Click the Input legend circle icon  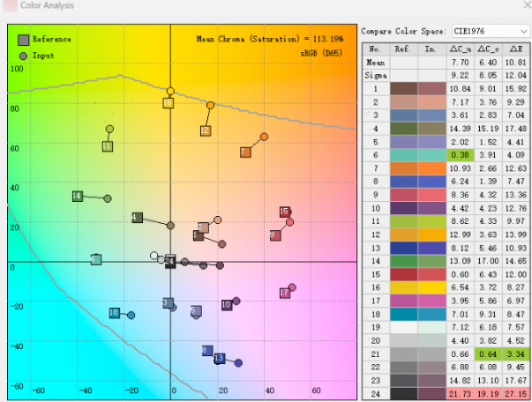(x=23, y=56)
